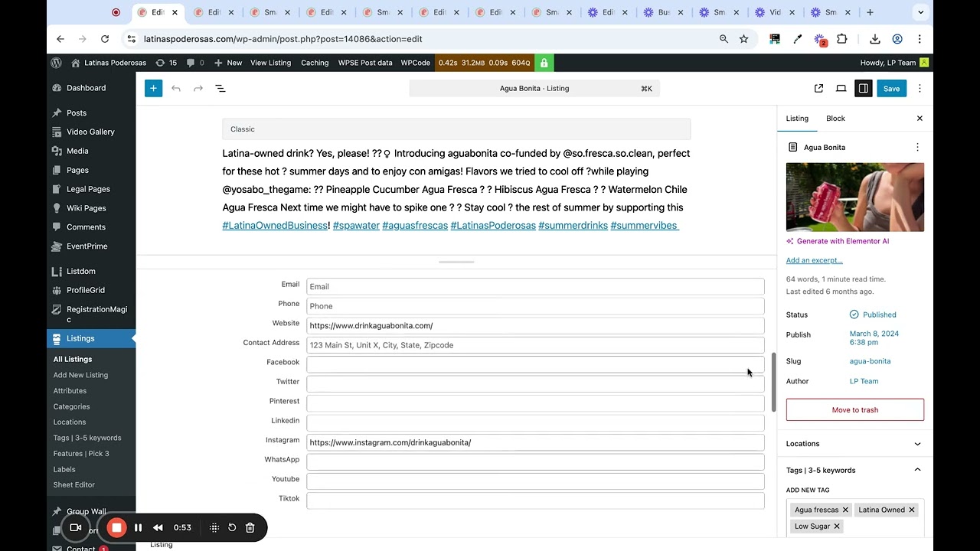Open Add New Listing submenu

(x=80, y=375)
